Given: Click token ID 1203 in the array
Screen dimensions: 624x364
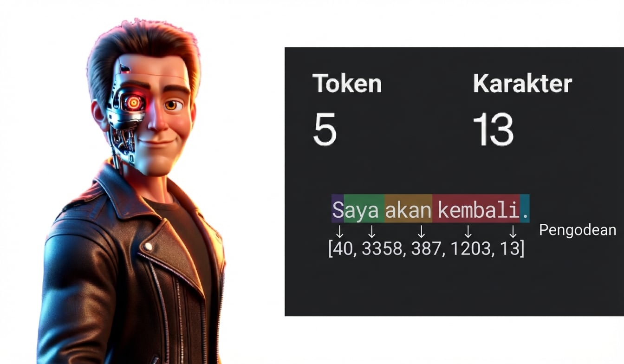Looking at the screenshot, I should 470,249.
